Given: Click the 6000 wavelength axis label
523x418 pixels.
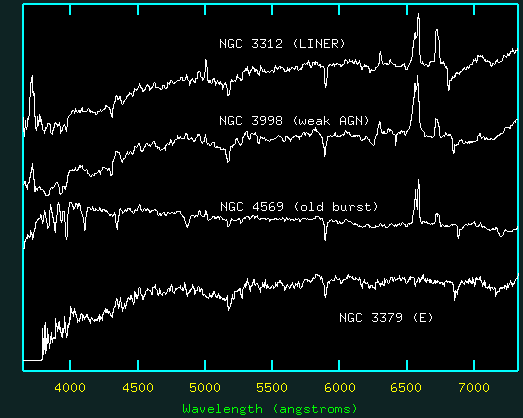Looking at the screenshot, I should 339,388.
